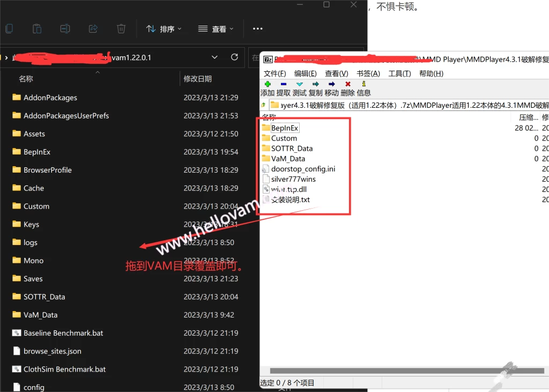Expand the address bar history chevron
The image size is (549, 392).
(214, 57)
